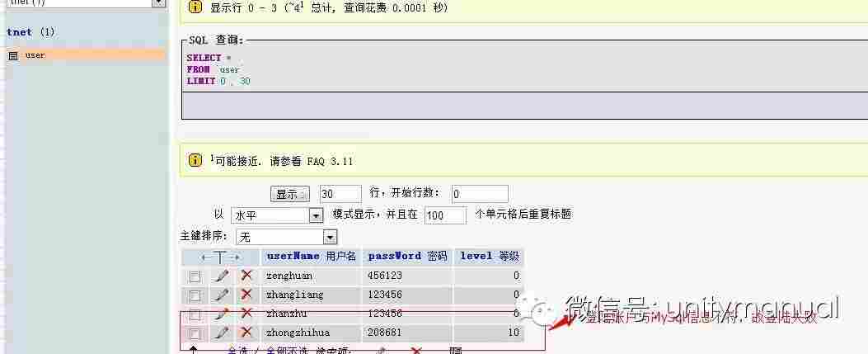
Task: Open the 主键排序 dropdown showing 无
Action: pyautogui.click(x=286, y=237)
